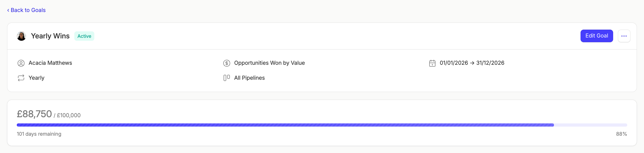
Task: Click the user circle icon beside Acacia Matthews
Action: (21, 63)
